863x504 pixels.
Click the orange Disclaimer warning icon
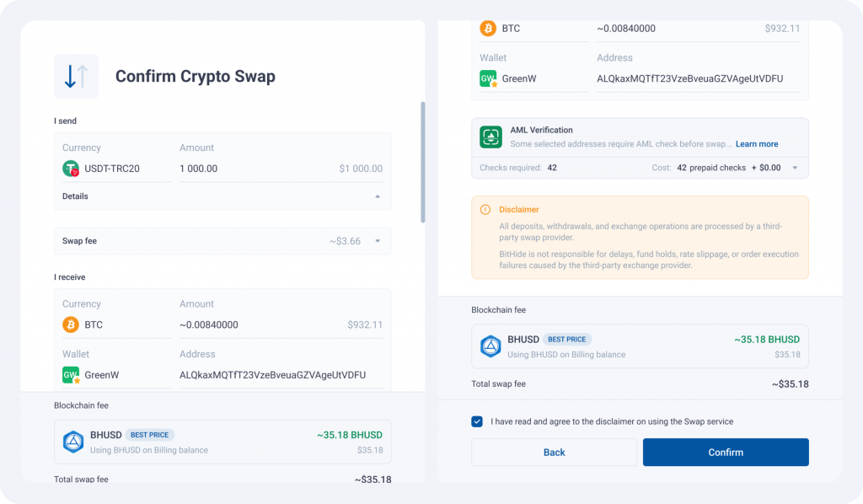click(x=485, y=210)
